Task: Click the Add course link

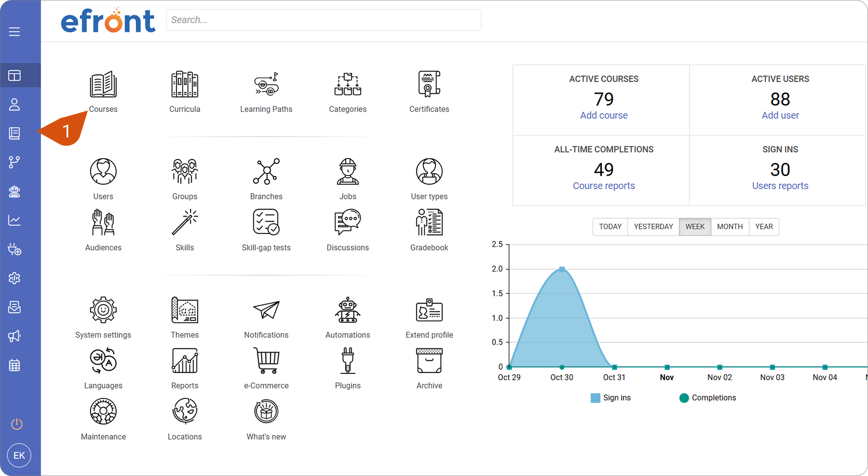Action: tap(604, 115)
